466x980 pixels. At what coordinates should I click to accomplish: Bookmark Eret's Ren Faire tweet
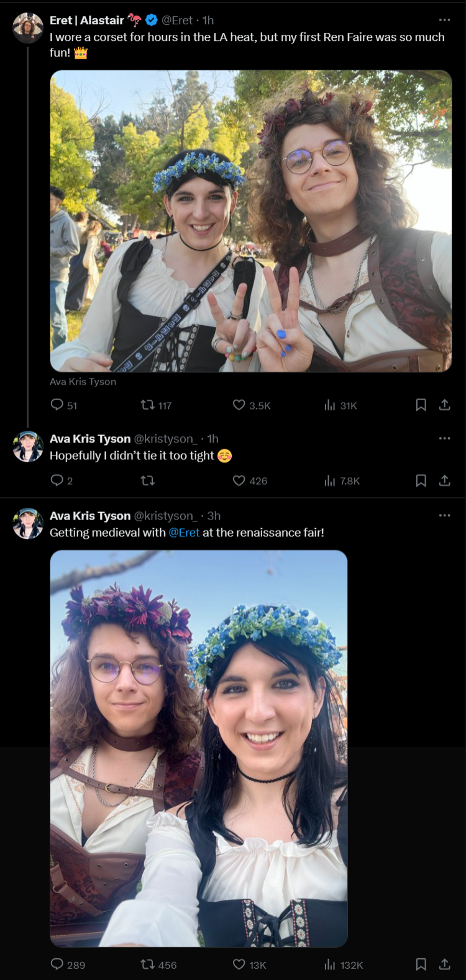click(421, 405)
